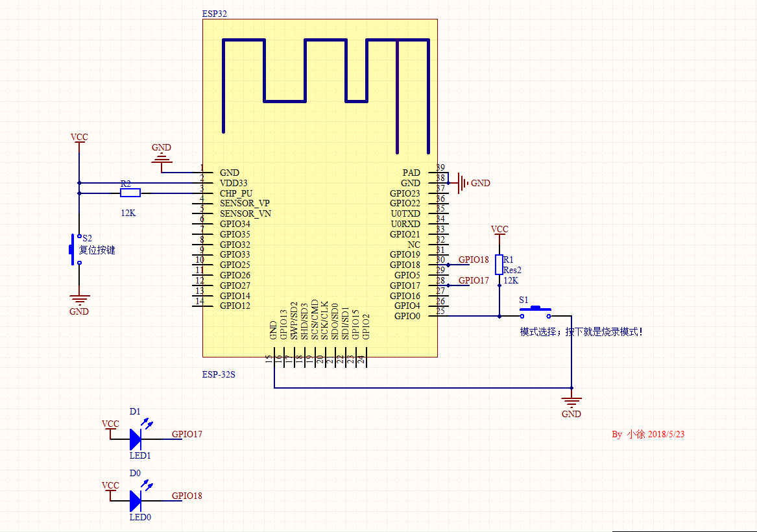Click the CHP_PU pin name

(x=236, y=193)
